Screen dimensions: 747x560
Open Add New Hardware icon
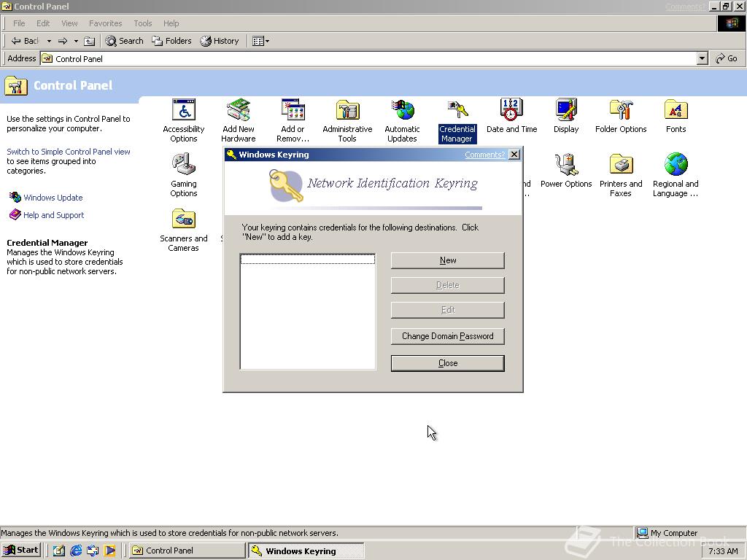(239, 120)
